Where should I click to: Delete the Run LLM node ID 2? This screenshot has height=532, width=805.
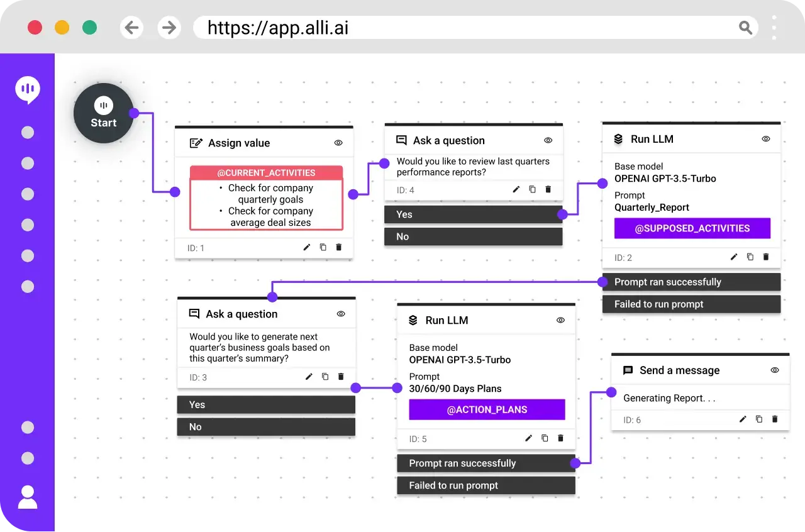(x=766, y=257)
